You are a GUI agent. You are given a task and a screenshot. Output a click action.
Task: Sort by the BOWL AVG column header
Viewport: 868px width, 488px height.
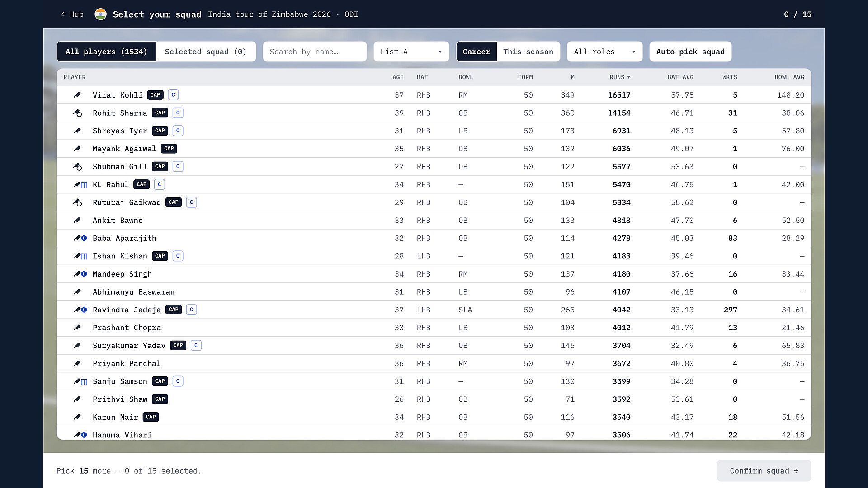[789, 77]
